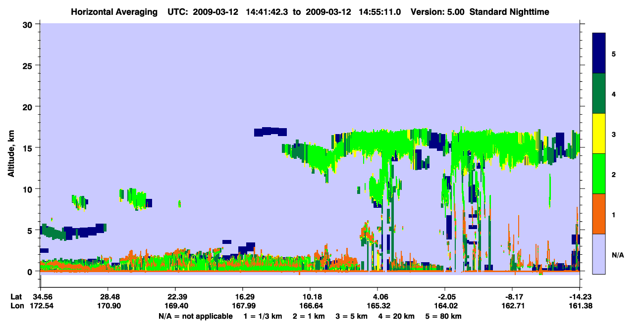Click the 20 km altitude tick label
Viewport: 644px width, 330px height.
point(28,106)
